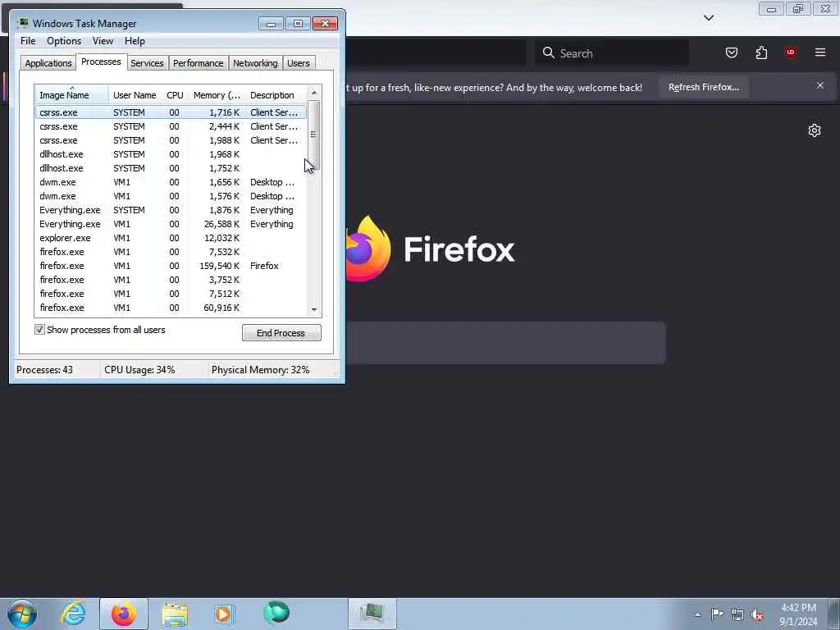Open Firefox list all tabs chevron

(x=708, y=18)
